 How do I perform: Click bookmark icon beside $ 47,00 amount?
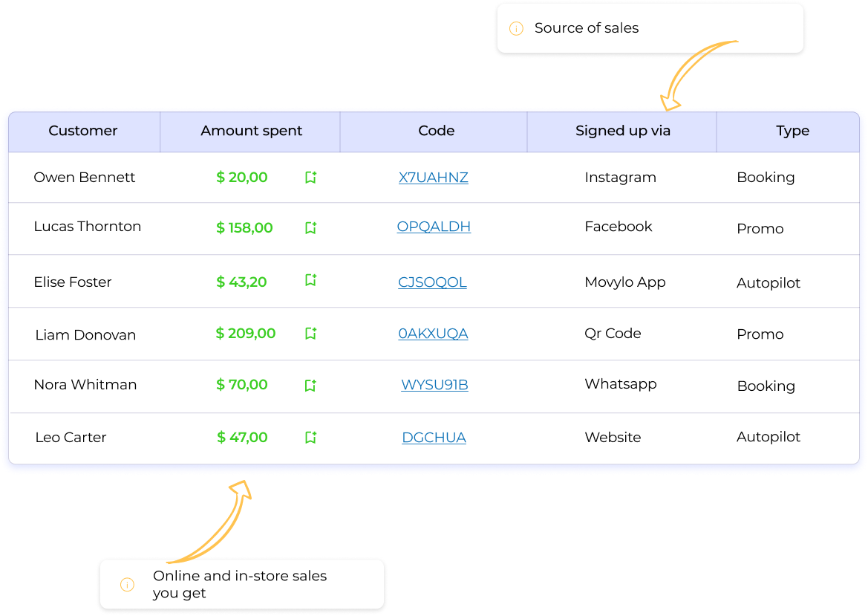pos(310,438)
